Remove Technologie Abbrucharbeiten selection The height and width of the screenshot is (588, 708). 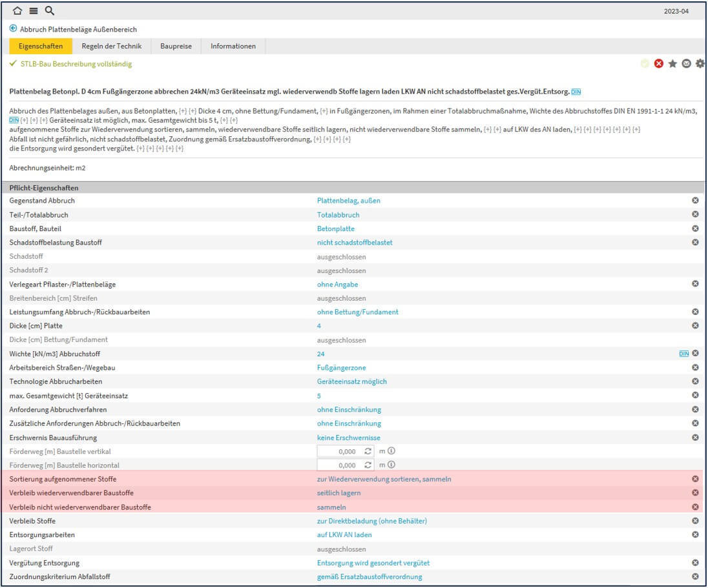point(695,381)
